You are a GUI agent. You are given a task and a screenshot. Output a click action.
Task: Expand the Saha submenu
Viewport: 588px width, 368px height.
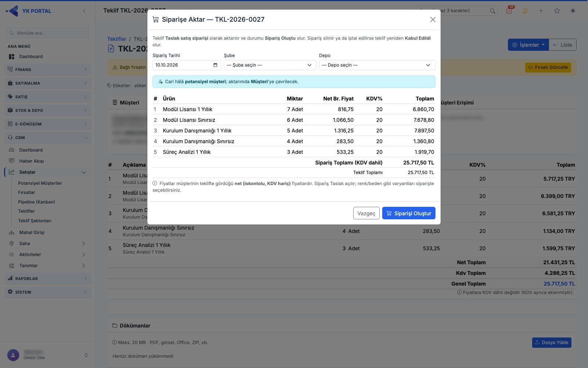[x=48, y=244]
